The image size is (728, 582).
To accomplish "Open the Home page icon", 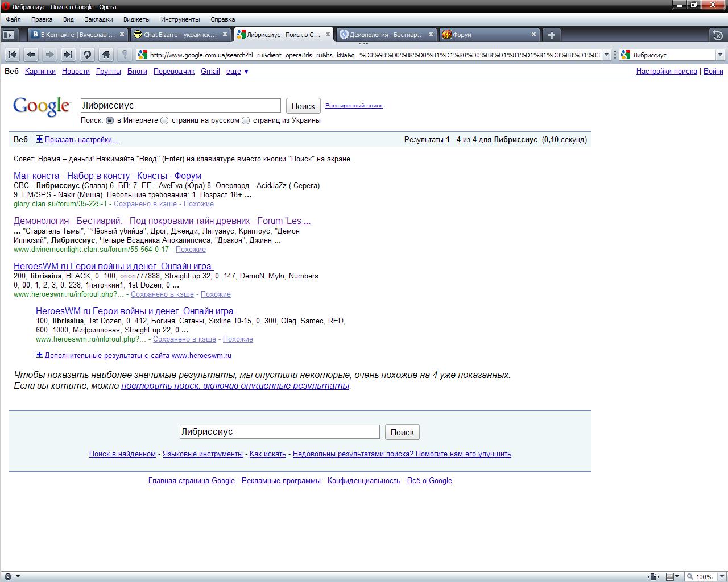I will (x=106, y=55).
